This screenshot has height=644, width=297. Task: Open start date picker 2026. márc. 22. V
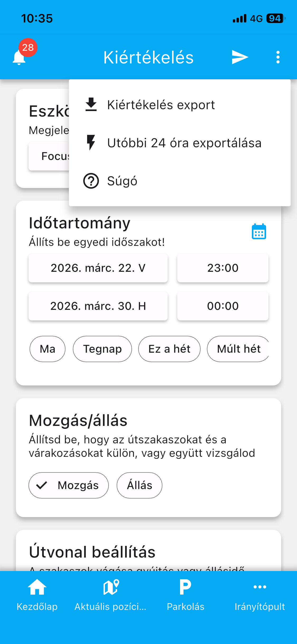pyautogui.click(x=98, y=268)
